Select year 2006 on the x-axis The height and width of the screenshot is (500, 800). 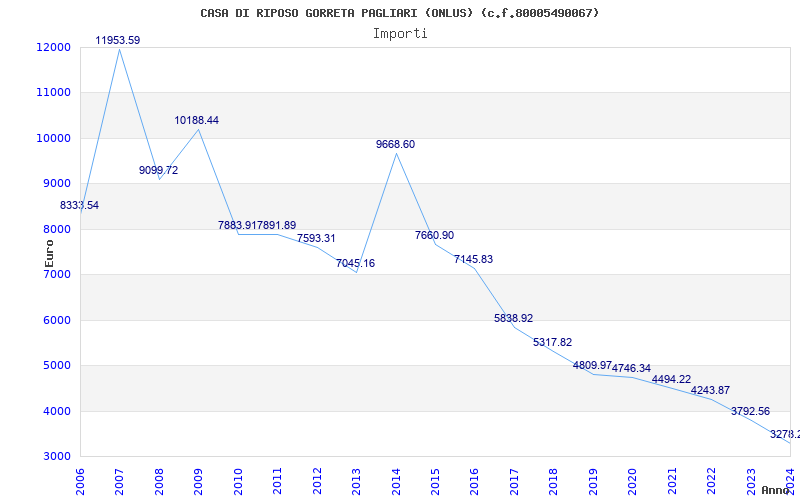click(80, 481)
